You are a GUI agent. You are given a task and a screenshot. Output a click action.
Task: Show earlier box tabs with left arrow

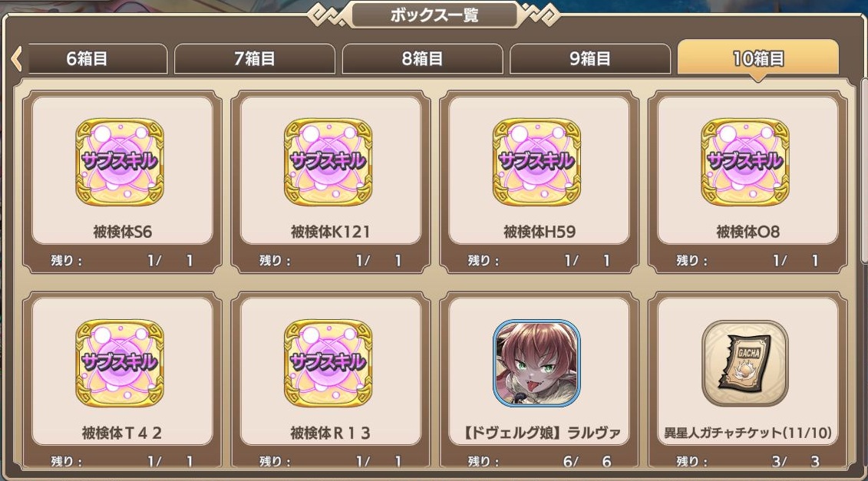16,58
